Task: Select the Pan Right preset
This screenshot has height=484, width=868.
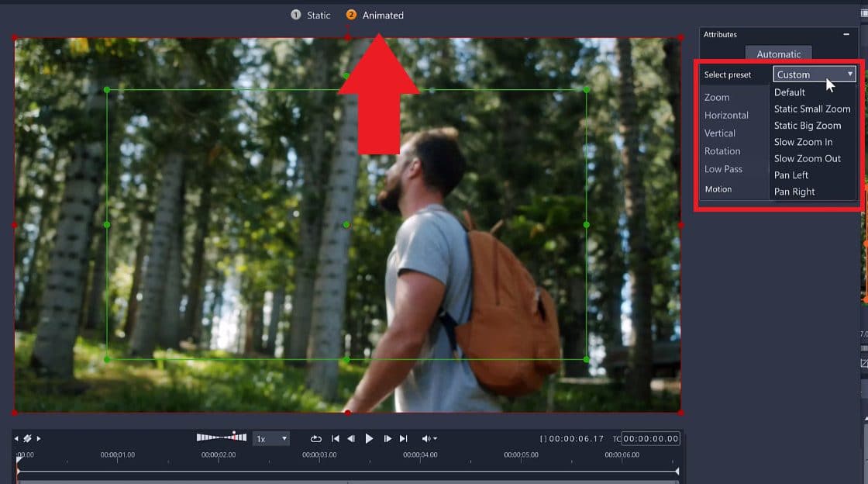Action: pos(794,192)
